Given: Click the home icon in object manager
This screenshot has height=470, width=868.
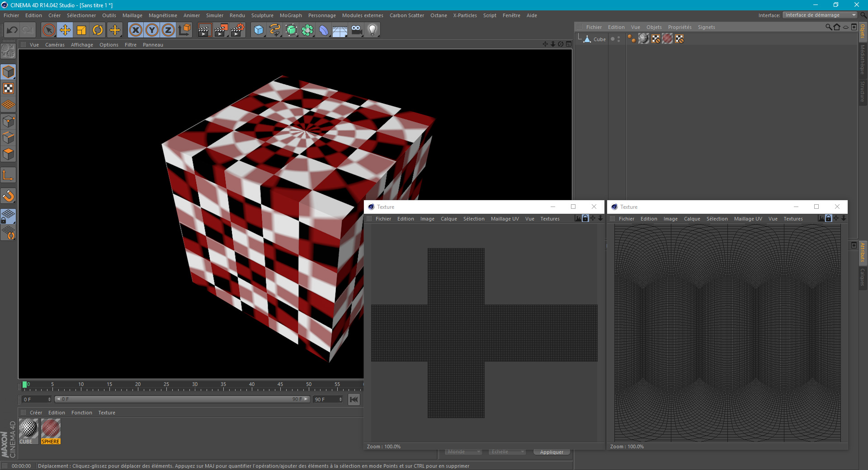Looking at the screenshot, I should [x=837, y=27].
